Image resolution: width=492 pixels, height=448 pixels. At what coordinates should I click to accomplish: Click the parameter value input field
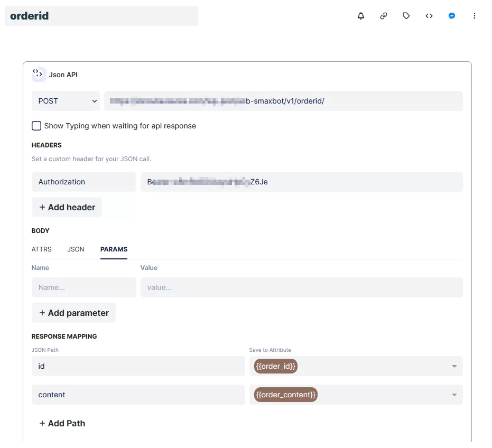pos(301,287)
